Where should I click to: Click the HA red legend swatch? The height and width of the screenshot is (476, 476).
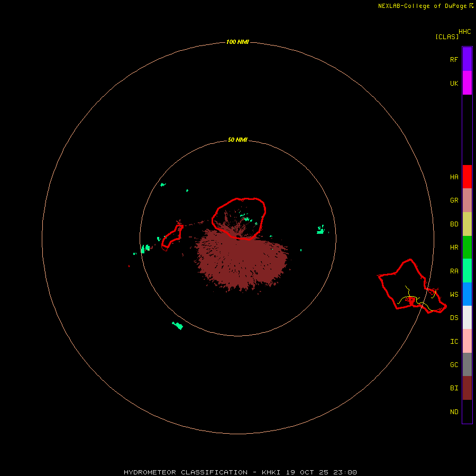pos(467,177)
